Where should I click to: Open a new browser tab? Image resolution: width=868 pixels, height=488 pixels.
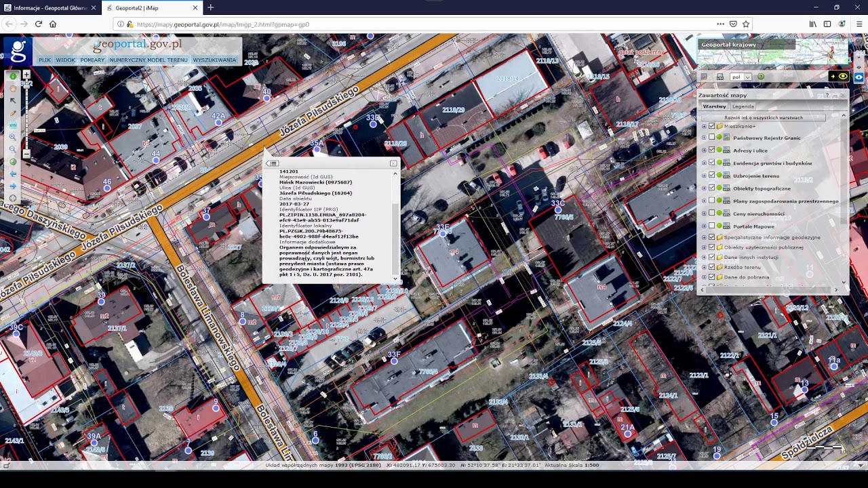[x=210, y=8]
